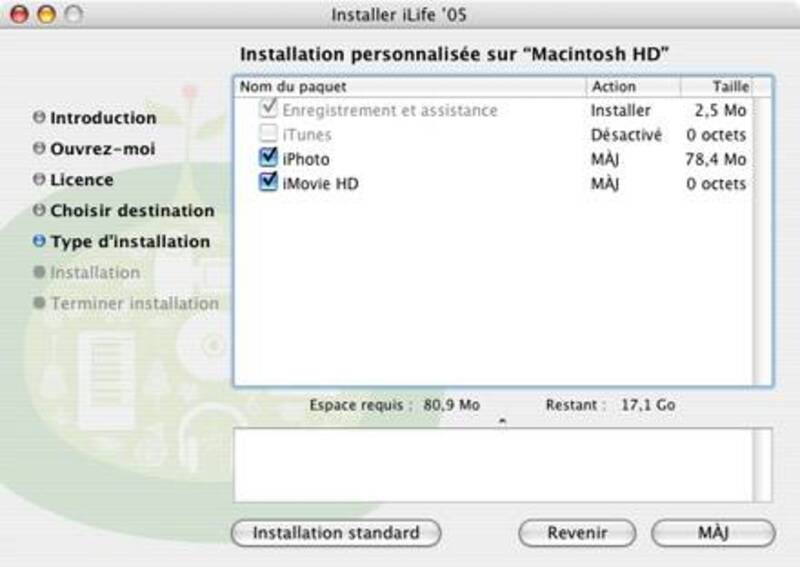Click the Installation standard button
800x567 pixels.
pyautogui.click(x=336, y=533)
